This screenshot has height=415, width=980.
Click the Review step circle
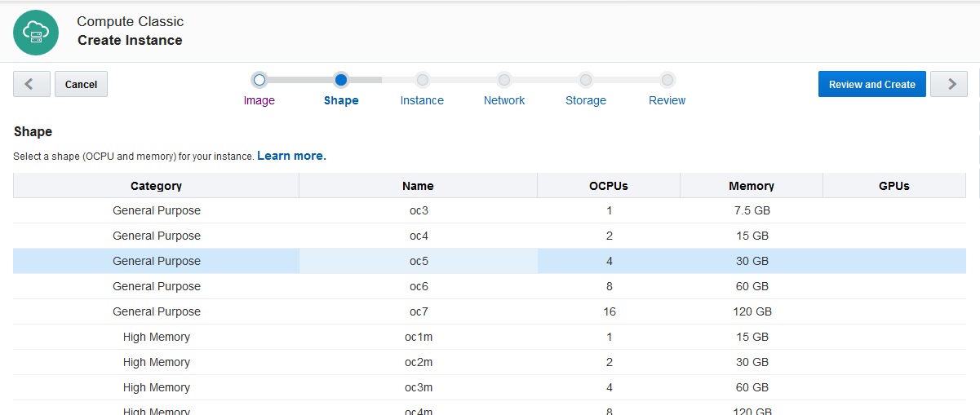[667, 80]
